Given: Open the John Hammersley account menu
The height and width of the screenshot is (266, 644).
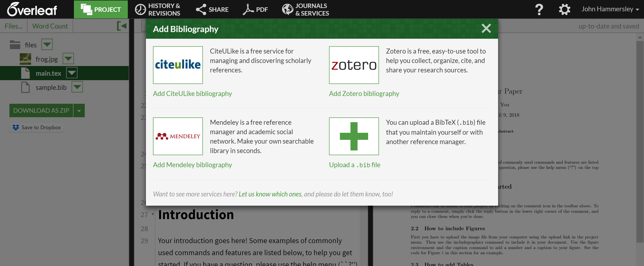Looking at the screenshot, I should point(610,9).
